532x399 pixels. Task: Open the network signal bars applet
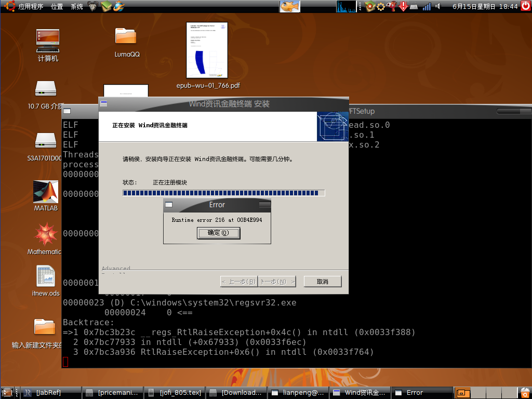[427, 6]
